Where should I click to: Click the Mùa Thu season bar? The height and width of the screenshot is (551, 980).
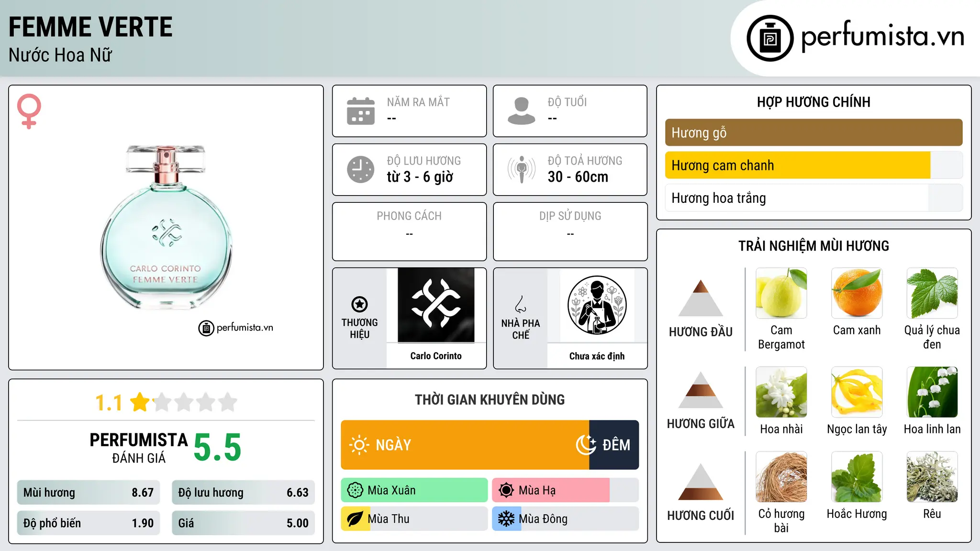(414, 519)
